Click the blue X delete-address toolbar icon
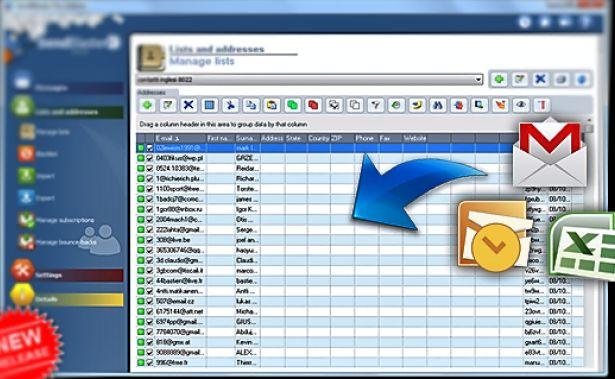 [189, 105]
